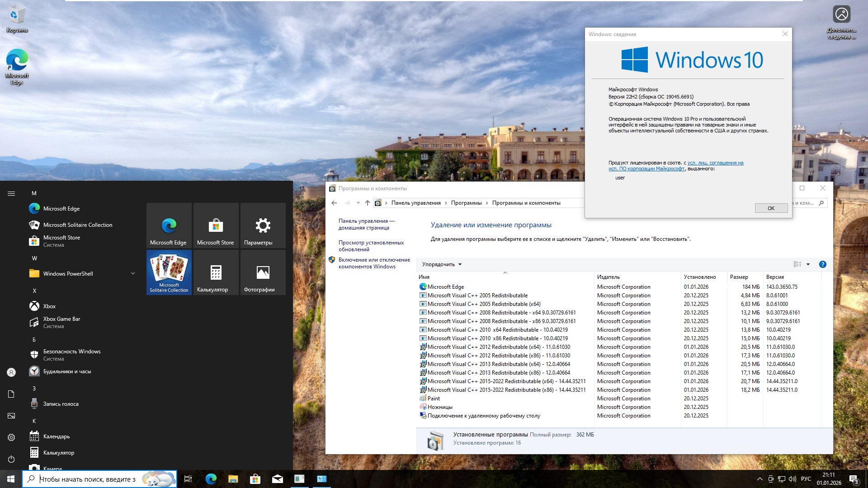Open File Explorer on taskbar
Screen dimensions: 868x488
pos(233,479)
